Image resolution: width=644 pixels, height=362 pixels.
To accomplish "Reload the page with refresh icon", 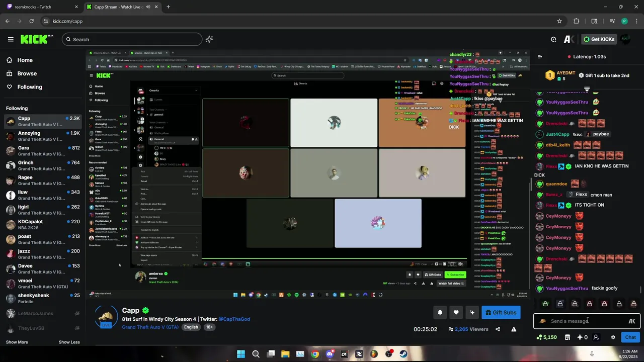I will 31,21.
